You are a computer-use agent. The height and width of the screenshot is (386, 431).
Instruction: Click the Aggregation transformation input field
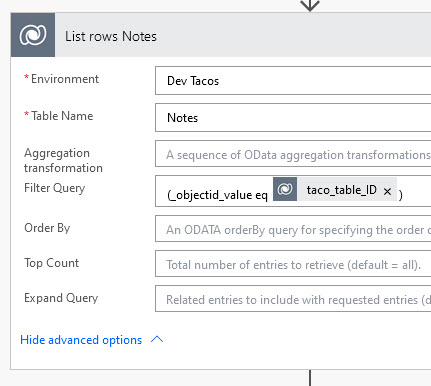pyautogui.click(x=293, y=154)
